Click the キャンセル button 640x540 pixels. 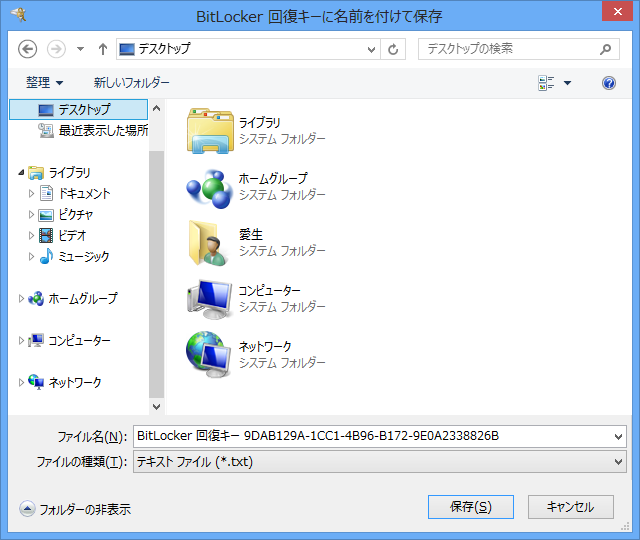click(571, 507)
